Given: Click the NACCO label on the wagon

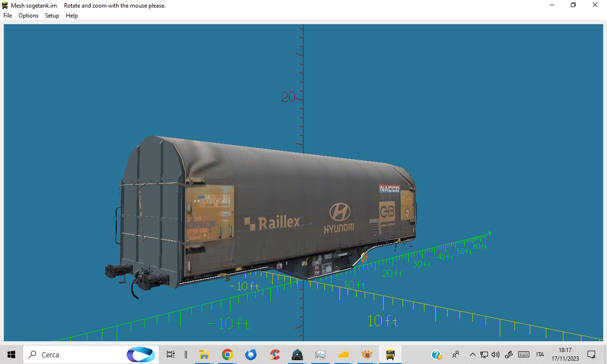Looking at the screenshot, I should [389, 189].
